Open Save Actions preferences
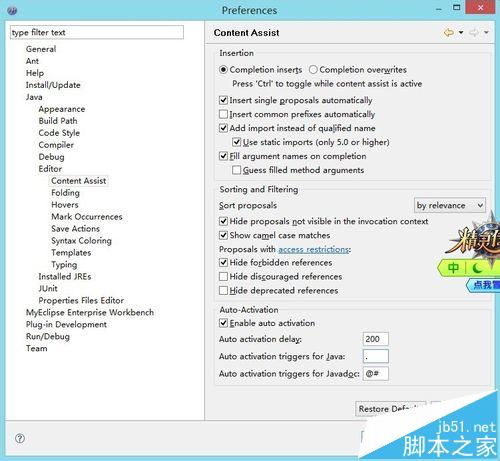Screen dimensions: 500x461 tap(76, 229)
